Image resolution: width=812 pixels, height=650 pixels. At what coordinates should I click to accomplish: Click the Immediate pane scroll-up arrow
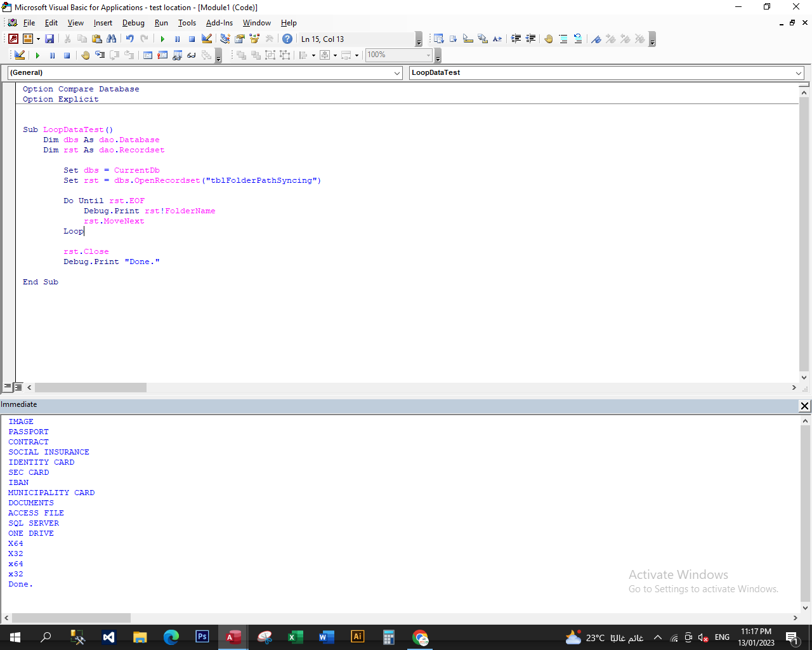(x=805, y=420)
